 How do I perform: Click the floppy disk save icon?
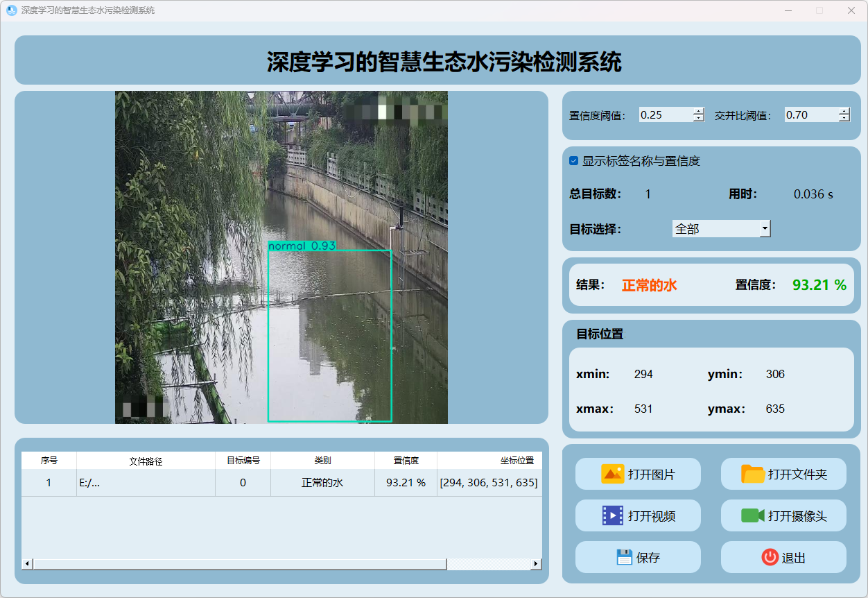click(624, 557)
